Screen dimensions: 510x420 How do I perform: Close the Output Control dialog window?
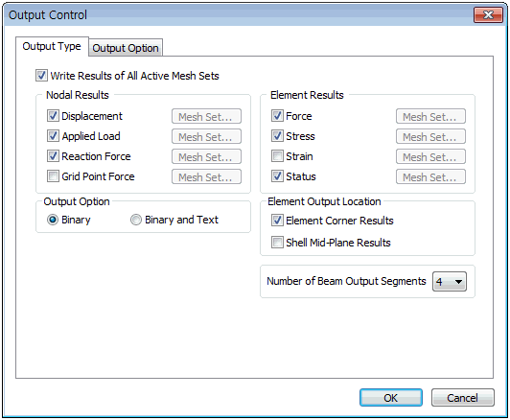point(488,15)
